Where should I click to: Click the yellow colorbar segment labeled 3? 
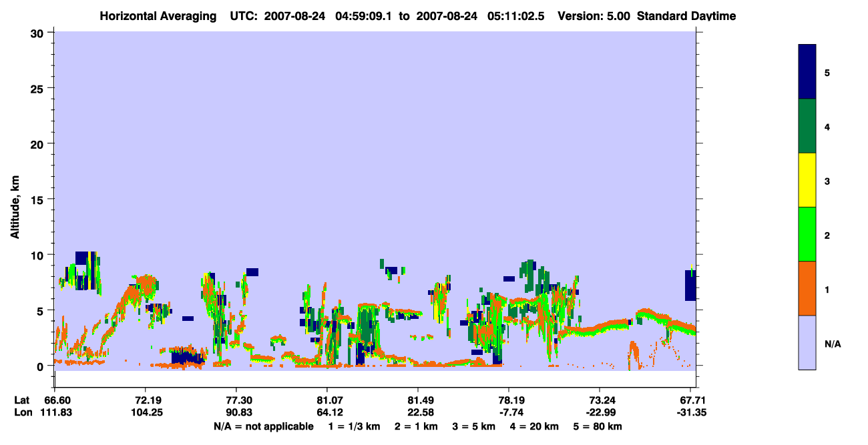[x=807, y=180]
